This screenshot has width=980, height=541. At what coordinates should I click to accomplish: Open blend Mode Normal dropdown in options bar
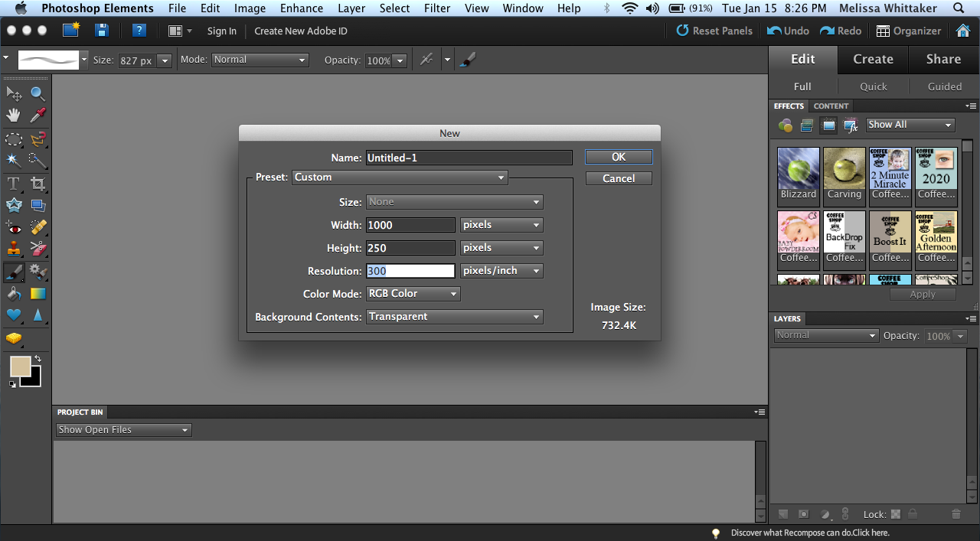click(x=260, y=60)
